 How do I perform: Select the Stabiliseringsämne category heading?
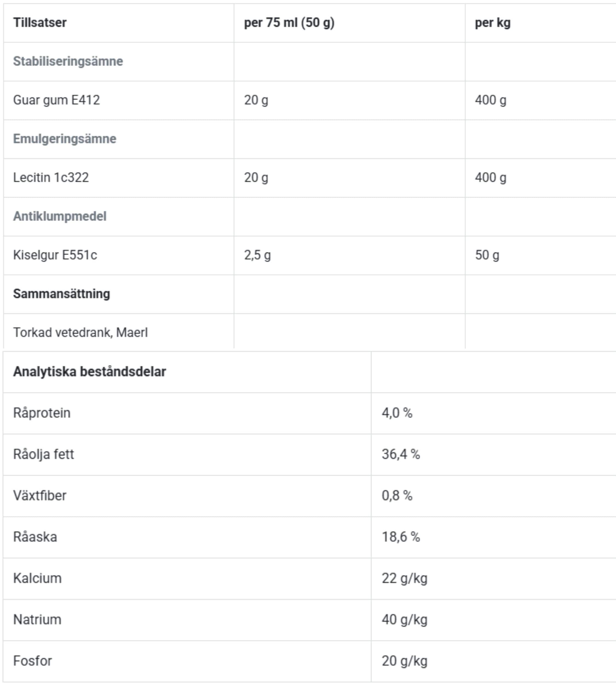(x=68, y=61)
